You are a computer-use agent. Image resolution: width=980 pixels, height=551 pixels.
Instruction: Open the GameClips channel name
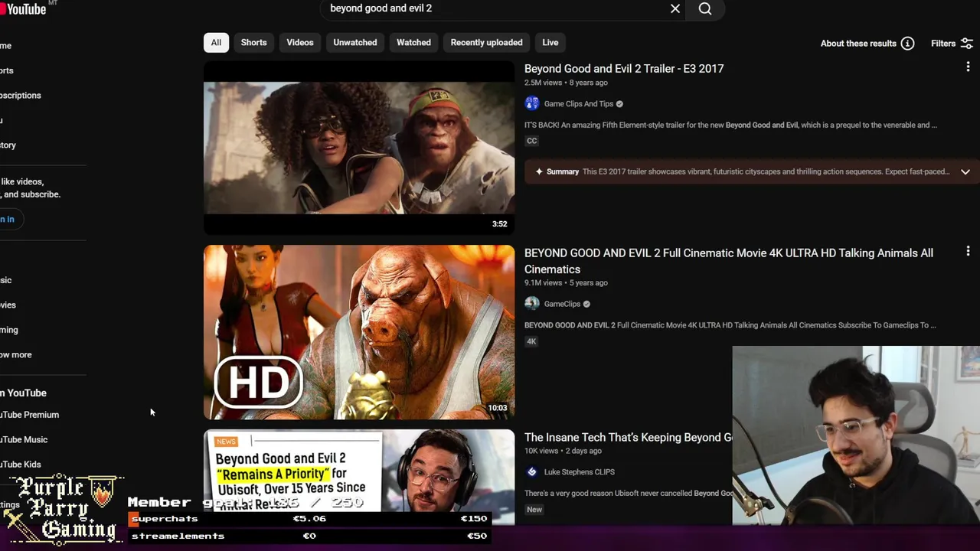click(562, 305)
